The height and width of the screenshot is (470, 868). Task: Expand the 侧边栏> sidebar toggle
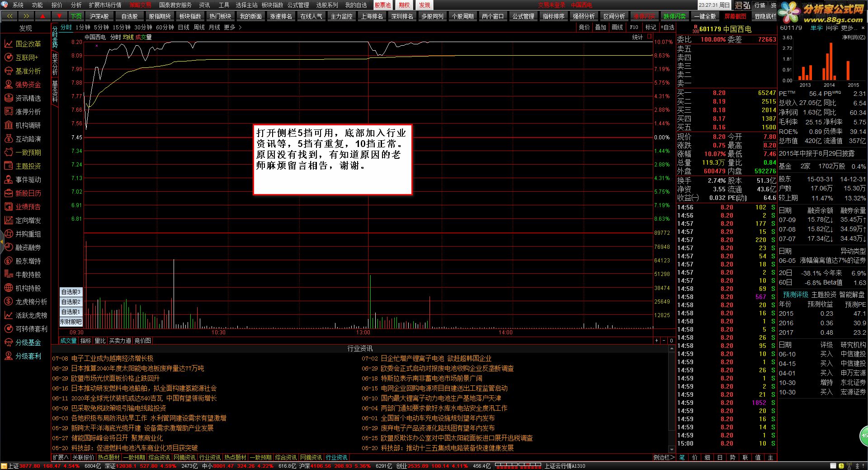pos(664,457)
